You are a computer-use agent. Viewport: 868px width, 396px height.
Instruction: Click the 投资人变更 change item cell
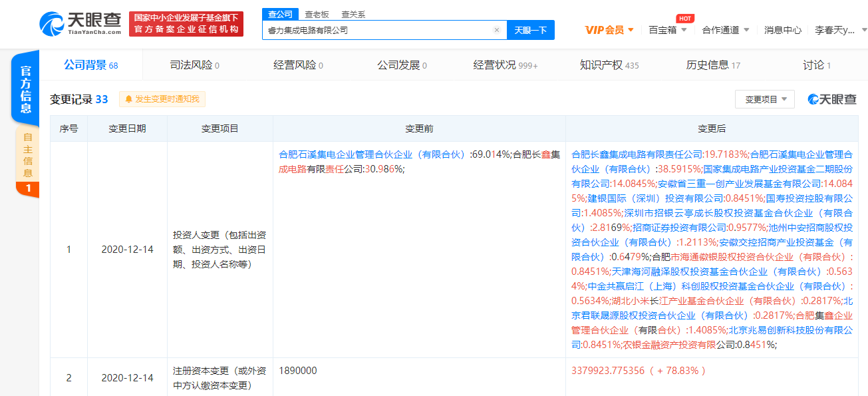click(220, 250)
